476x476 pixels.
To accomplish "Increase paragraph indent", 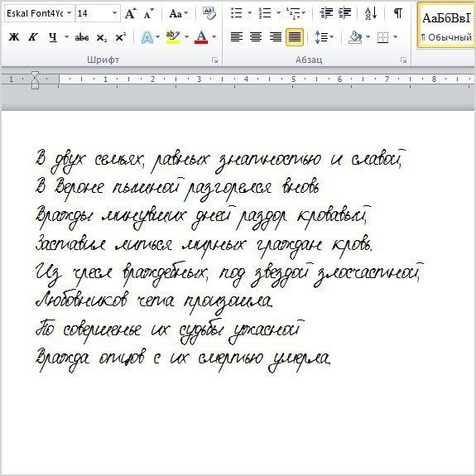I will click(x=344, y=13).
